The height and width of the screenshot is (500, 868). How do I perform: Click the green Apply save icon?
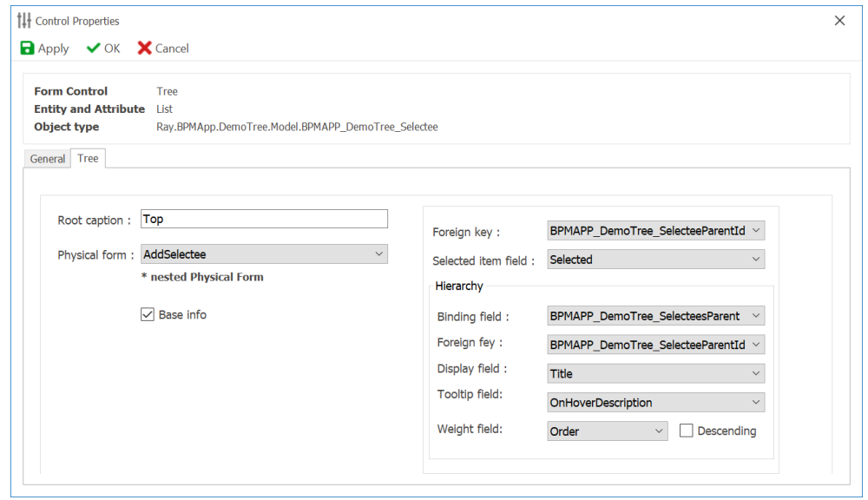[x=27, y=49]
